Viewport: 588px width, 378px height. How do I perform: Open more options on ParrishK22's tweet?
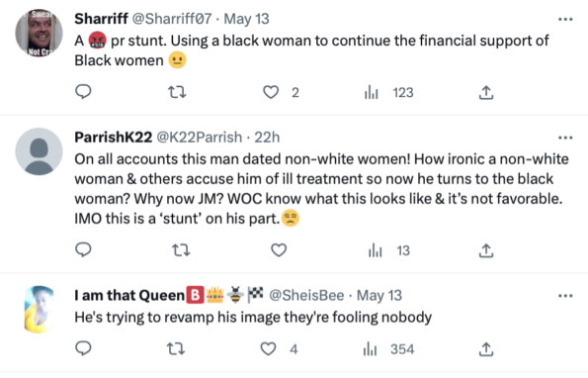tap(565, 138)
